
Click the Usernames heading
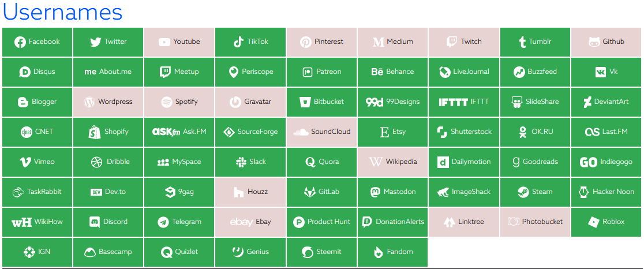(62, 12)
